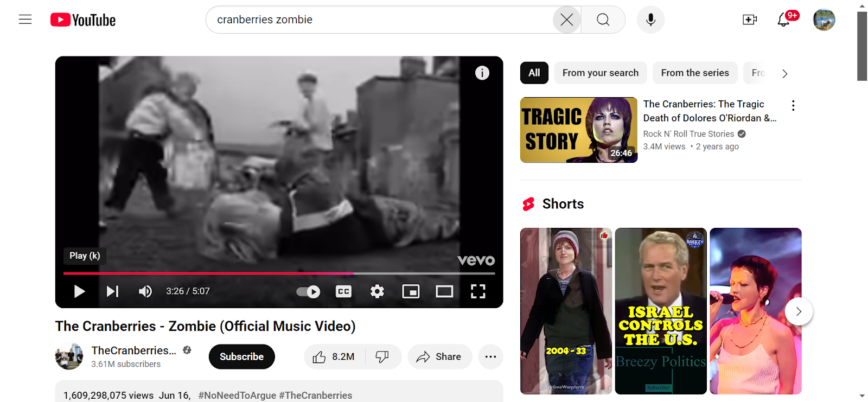Image resolution: width=868 pixels, height=402 pixels.
Task: Open options for Tragic Story video
Action: tap(793, 105)
